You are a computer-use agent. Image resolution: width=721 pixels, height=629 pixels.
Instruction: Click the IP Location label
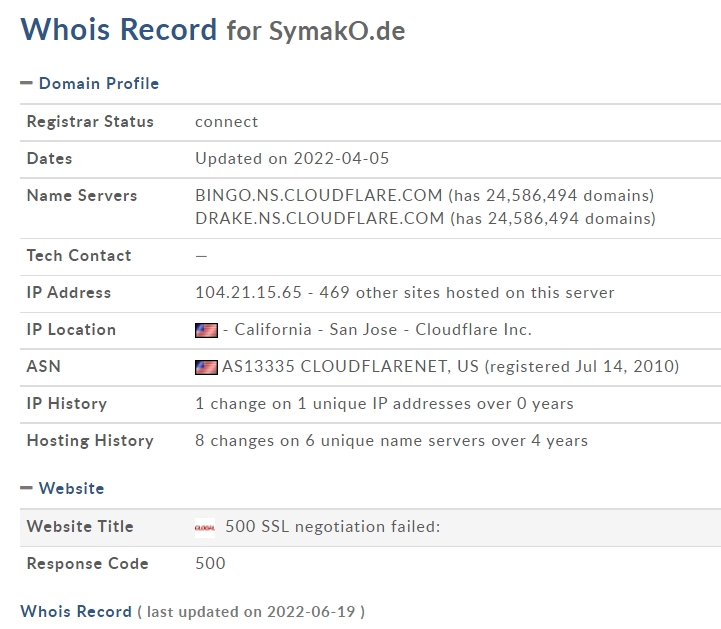click(x=71, y=330)
